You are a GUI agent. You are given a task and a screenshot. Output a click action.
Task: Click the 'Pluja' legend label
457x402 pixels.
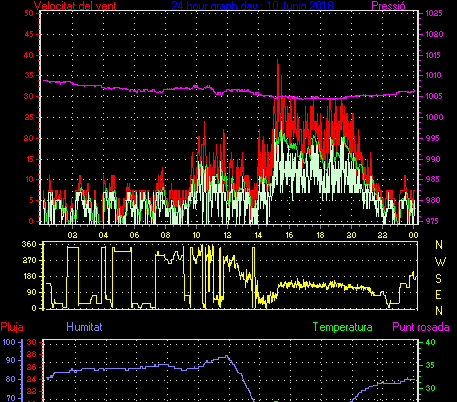(x=12, y=327)
